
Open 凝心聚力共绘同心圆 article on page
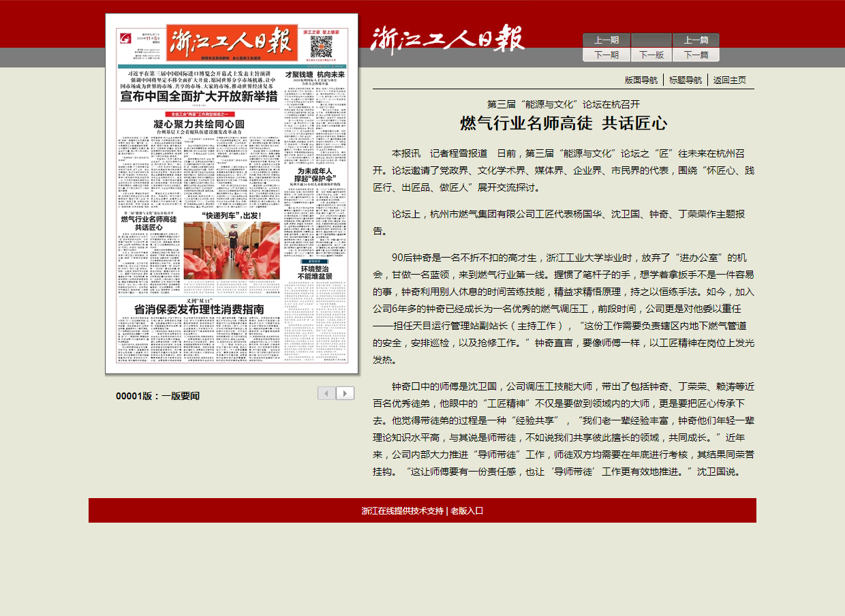(198, 124)
